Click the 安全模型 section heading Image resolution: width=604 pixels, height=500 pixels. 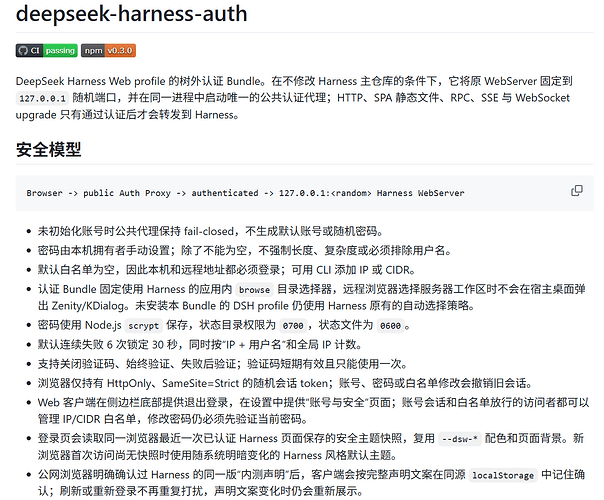49,149
